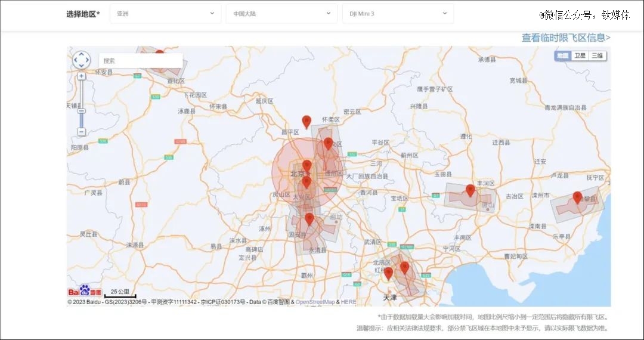The height and width of the screenshot is (340, 644).
Task: Click the 抚宁区 map label
Action: coord(596,178)
